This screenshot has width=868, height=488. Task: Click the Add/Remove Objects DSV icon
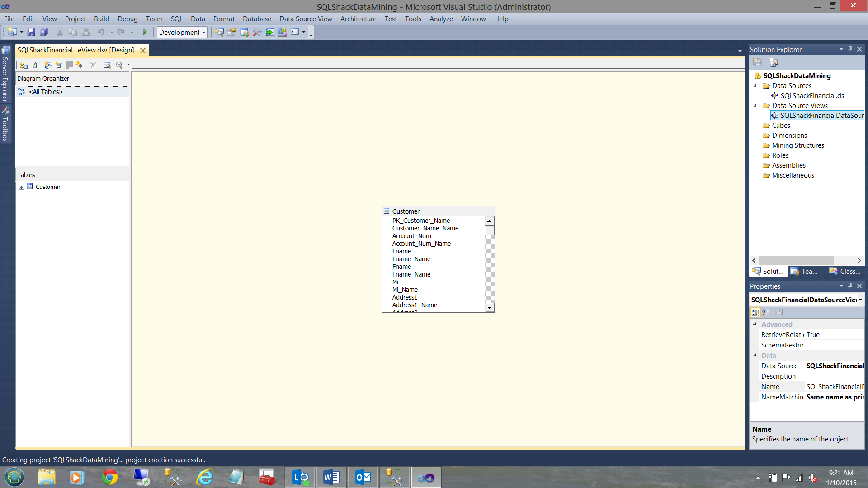[x=24, y=65]
